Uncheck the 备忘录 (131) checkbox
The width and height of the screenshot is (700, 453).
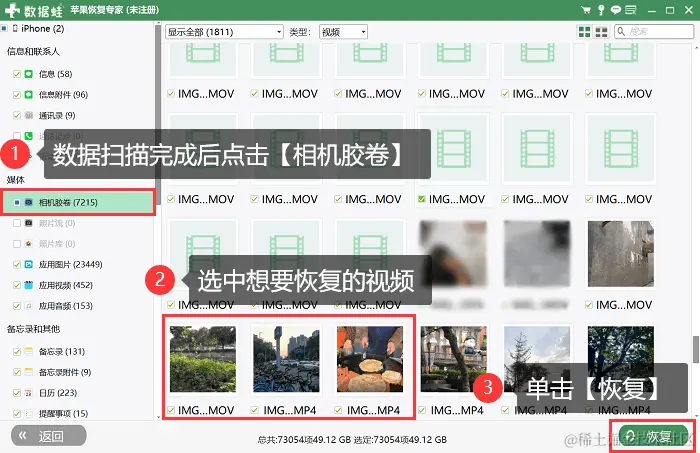(x=17, y=351)
